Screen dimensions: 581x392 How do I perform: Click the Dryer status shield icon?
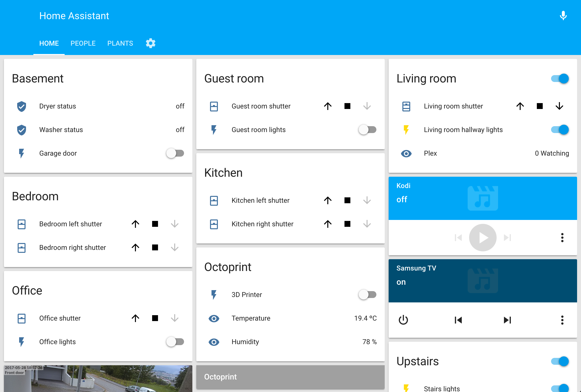pyautogui.click(x=22, y=106)
